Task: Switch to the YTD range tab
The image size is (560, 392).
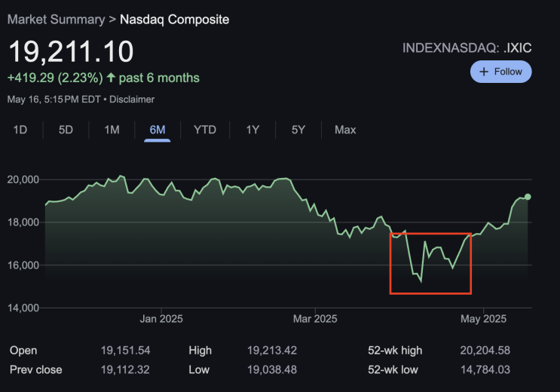Action: pyautogui.click(x=205, y=130)
